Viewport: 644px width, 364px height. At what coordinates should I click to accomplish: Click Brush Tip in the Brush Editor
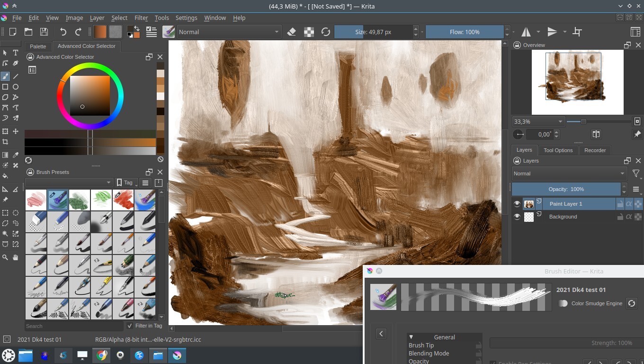pyautogui.click(x=421, y=345)
